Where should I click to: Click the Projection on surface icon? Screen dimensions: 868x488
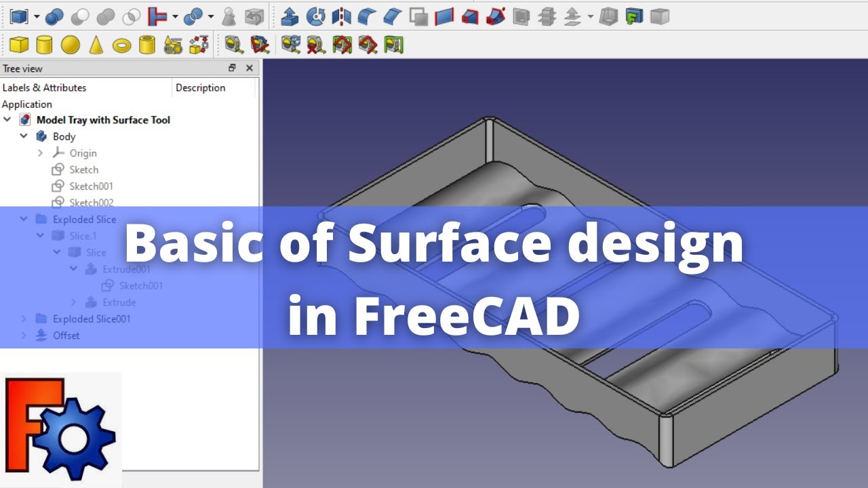tap(634, 16)
